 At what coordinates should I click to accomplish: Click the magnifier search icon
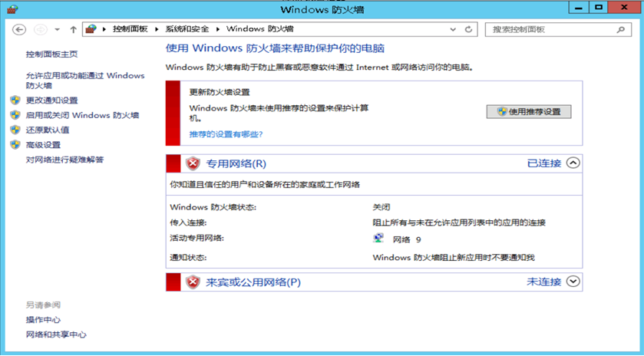tap(621, 30)
